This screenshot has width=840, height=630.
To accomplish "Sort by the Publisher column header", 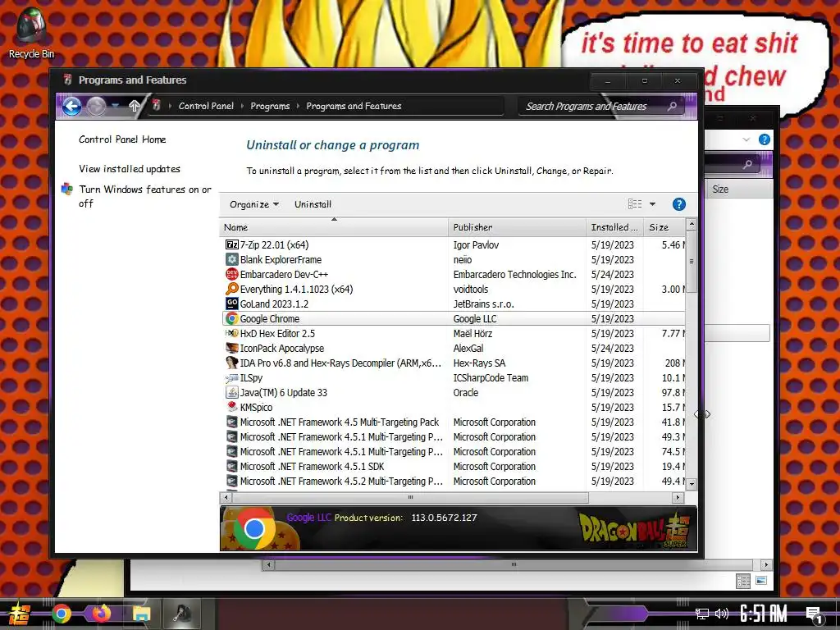I will [x=517, y=227].
